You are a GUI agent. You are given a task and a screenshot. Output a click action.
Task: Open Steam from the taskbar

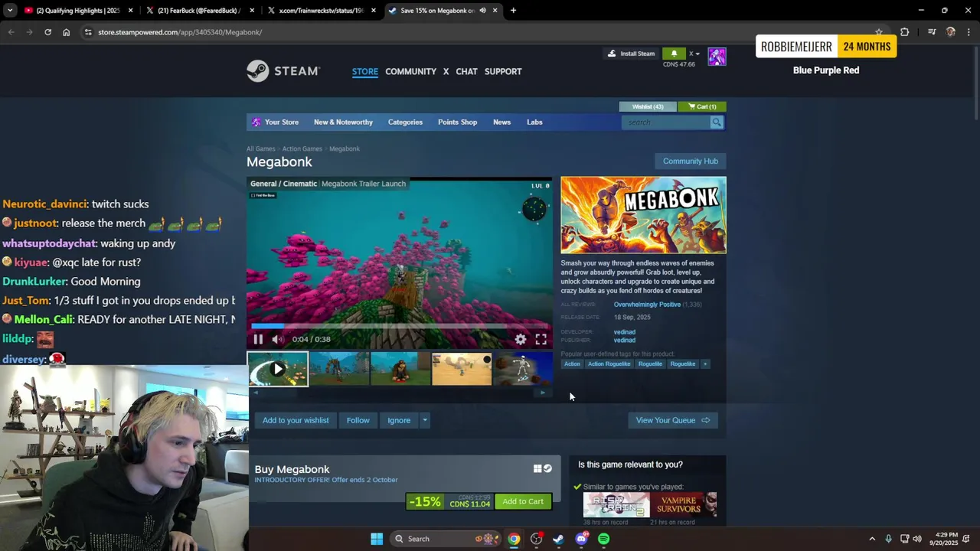[558, 539]
